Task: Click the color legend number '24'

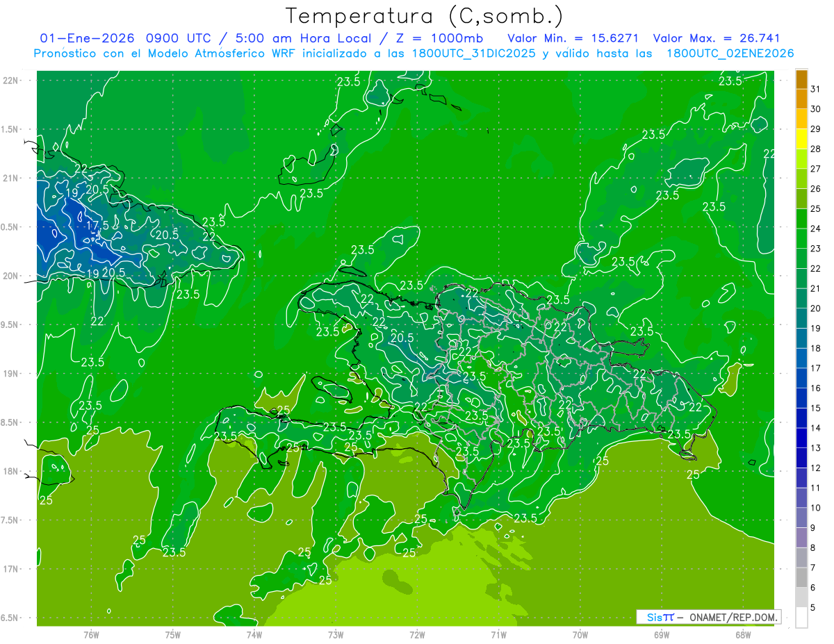Action: pyautogui.click(x=815, y=229)
